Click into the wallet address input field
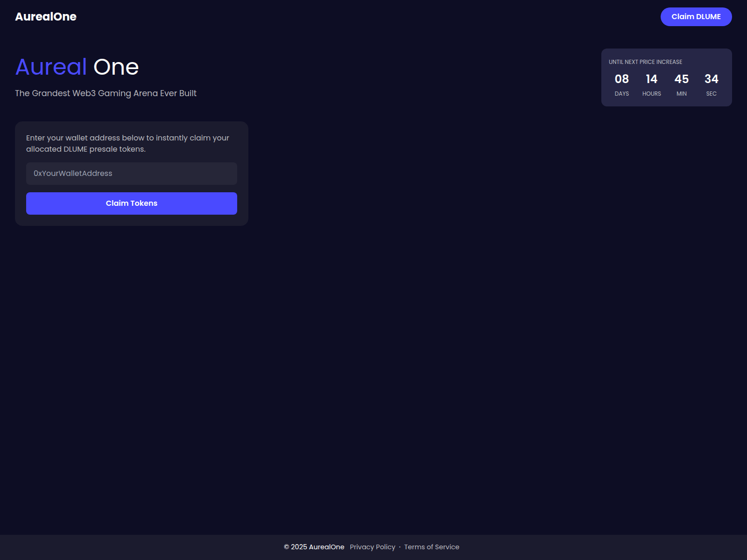 131,173
